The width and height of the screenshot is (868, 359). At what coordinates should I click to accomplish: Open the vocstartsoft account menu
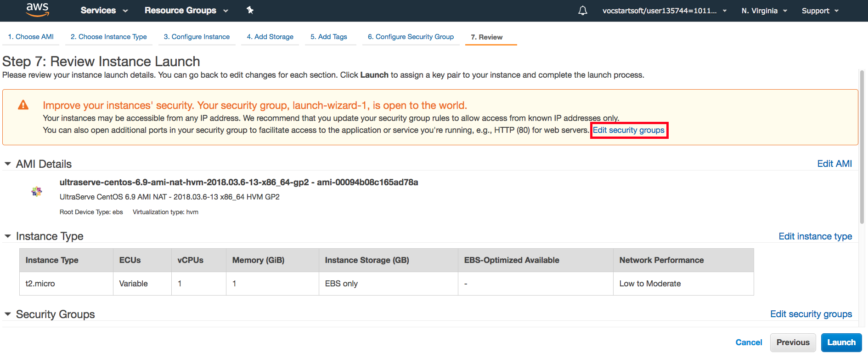[664, 11]
